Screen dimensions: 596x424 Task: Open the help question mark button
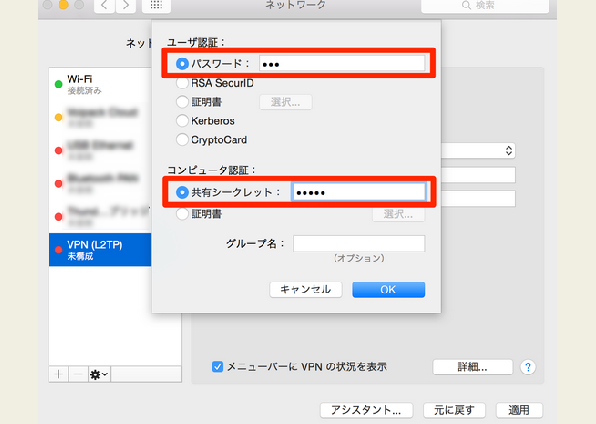(x=528, y=367)
